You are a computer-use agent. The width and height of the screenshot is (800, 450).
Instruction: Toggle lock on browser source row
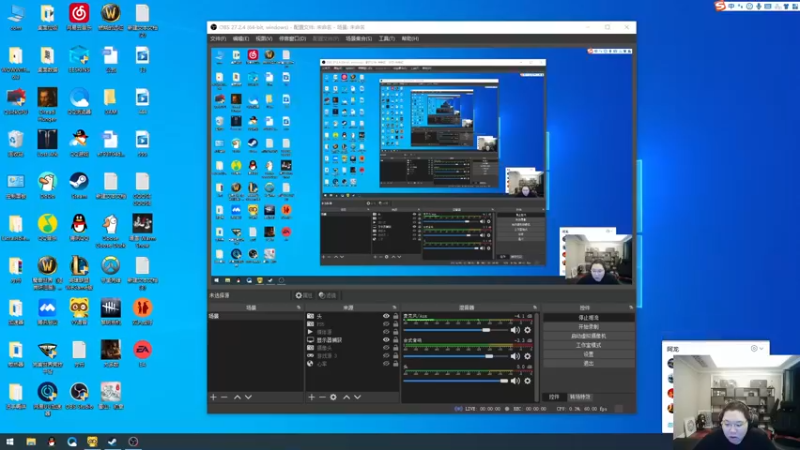click(x=395, y=364)
